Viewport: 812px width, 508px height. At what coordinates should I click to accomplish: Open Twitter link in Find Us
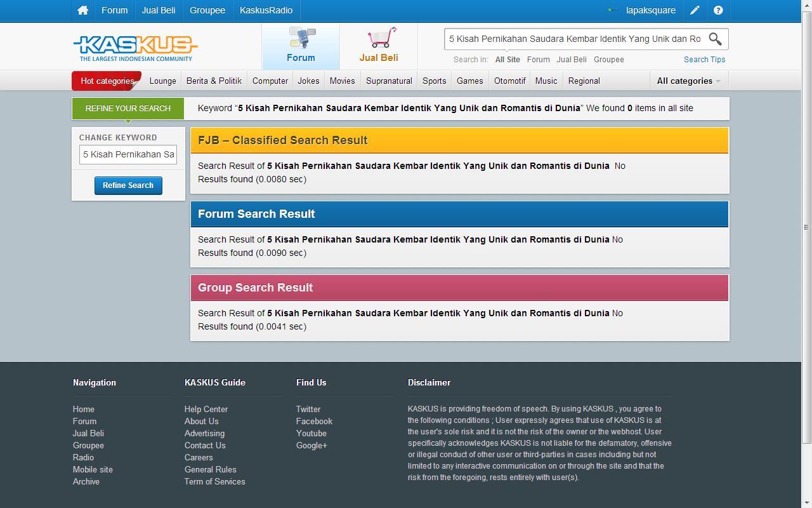(x=308, y=410)
